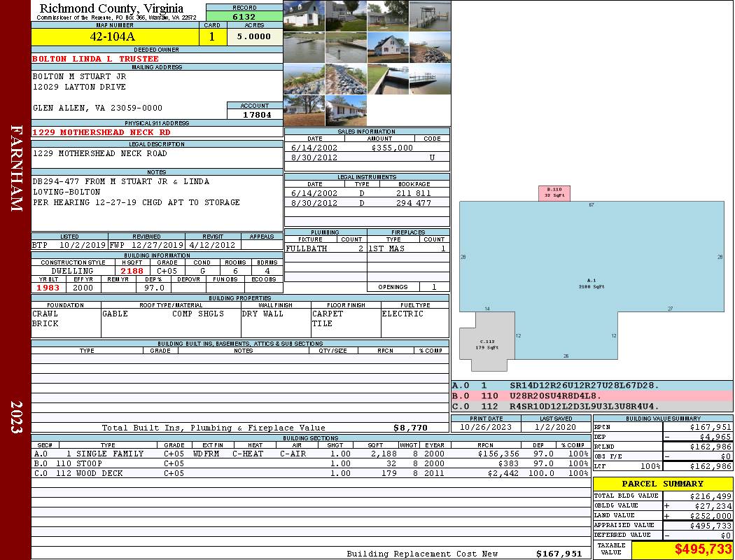Screen dimensions: 735x560
Task: Click the yellow Parcel Summary header
Action: (x=662, y=484)
